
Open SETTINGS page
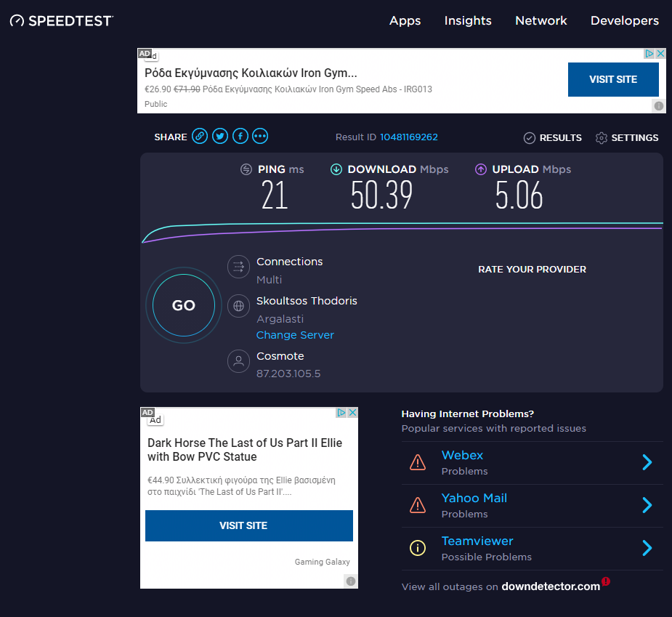click(x=635, y=137)
